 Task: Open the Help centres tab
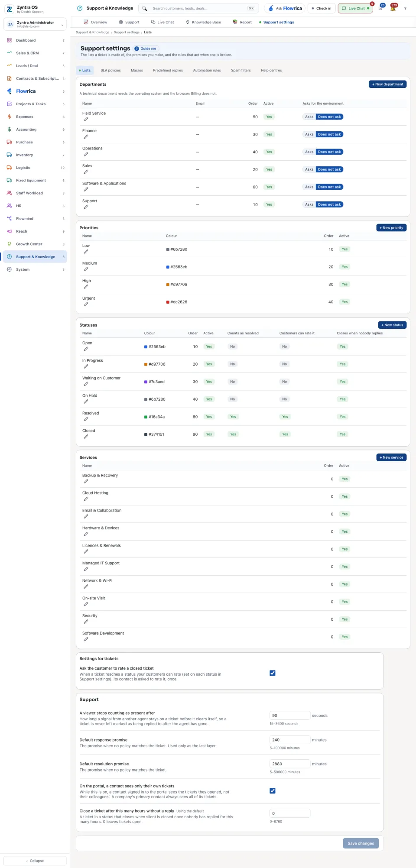tap(271, 70)
